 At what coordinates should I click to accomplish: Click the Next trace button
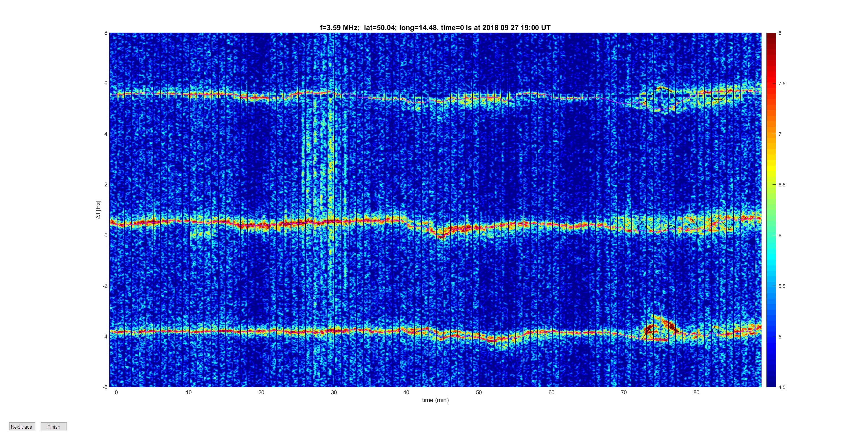click(x=22, y=427)
